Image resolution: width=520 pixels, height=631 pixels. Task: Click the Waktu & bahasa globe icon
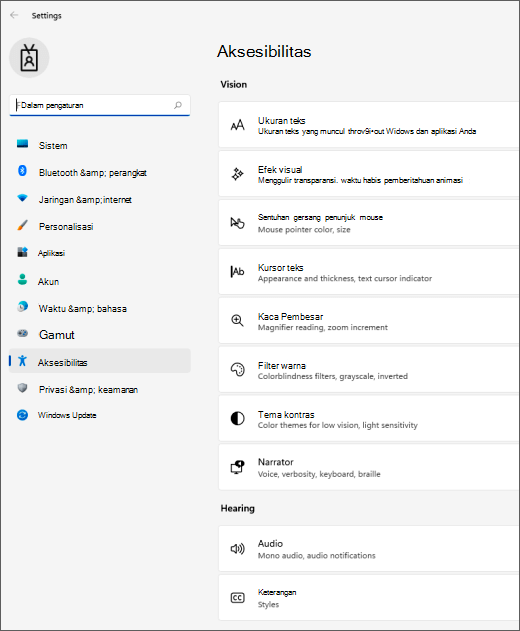pos(23,307)
